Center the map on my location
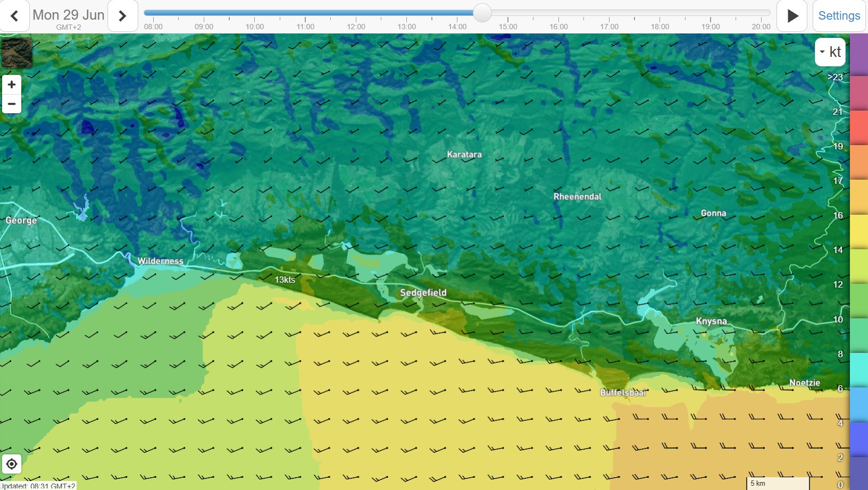 [12, 464]
